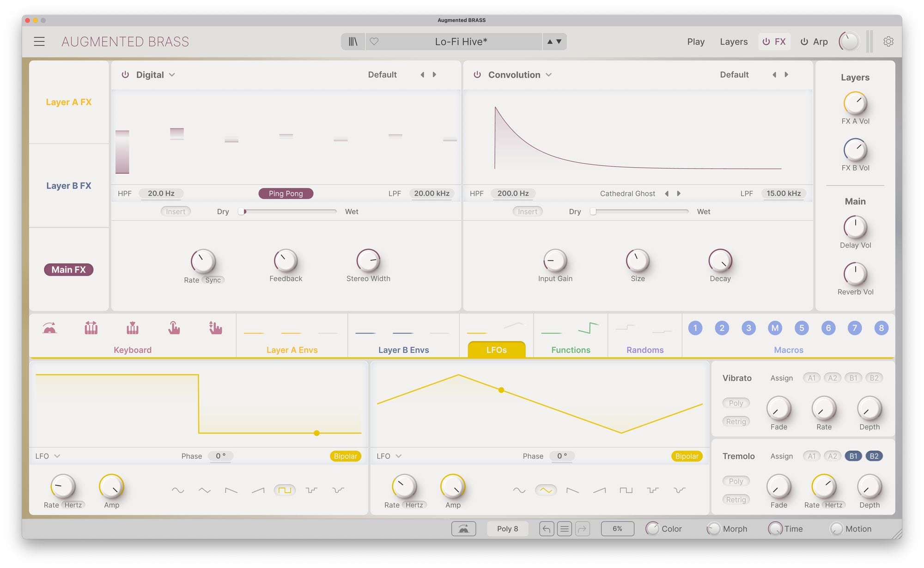Open the hamburger main menu
924x568 pixels.
39,42
